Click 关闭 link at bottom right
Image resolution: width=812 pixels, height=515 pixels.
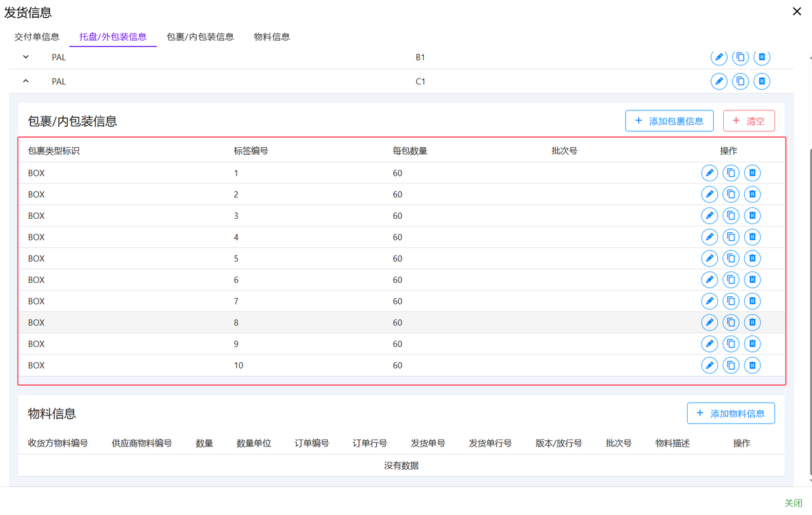[x=793, y=502]
